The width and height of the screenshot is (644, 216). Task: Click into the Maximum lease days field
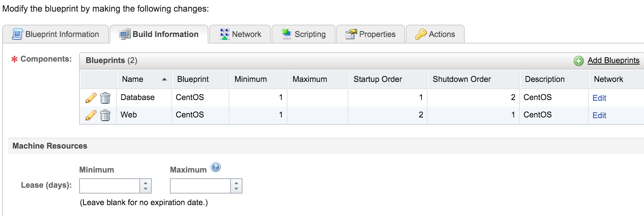point(200,186)
